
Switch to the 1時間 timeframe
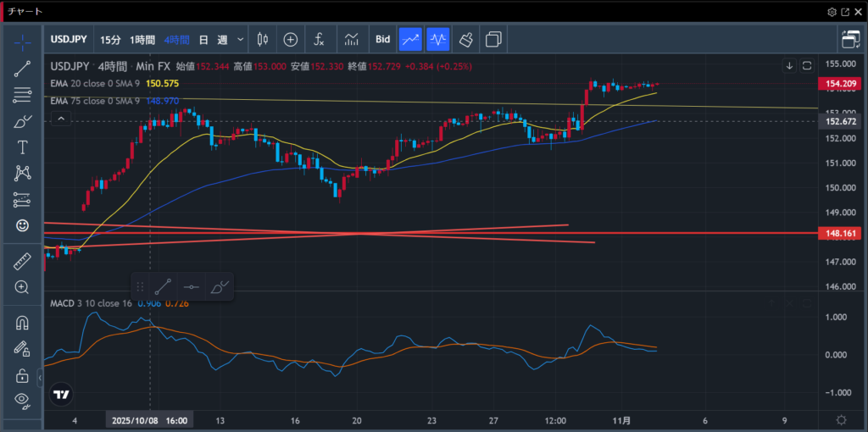click(x=142, y=39)
